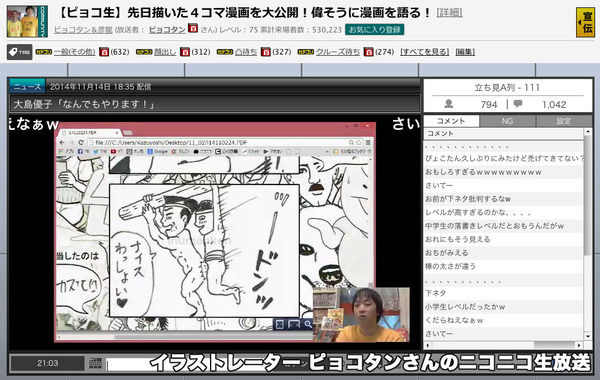The width and height of the screenshot is (600, 380).
Task: Click the community thumbnail image
Action: click(x=27, y=21)
